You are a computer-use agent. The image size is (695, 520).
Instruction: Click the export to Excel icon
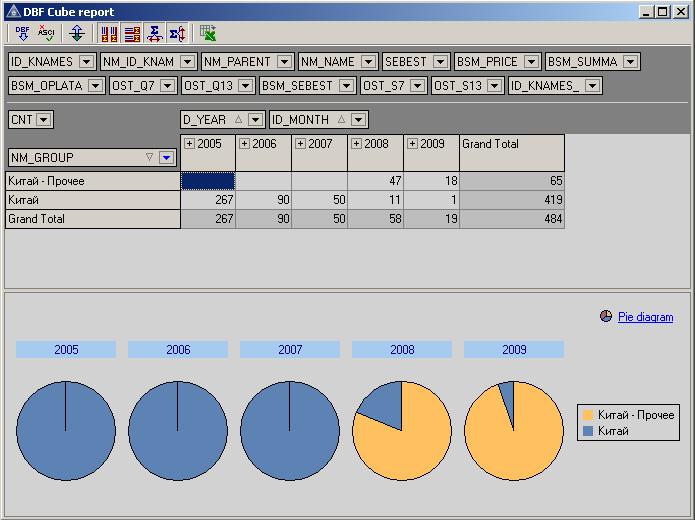tap(207, 33)
